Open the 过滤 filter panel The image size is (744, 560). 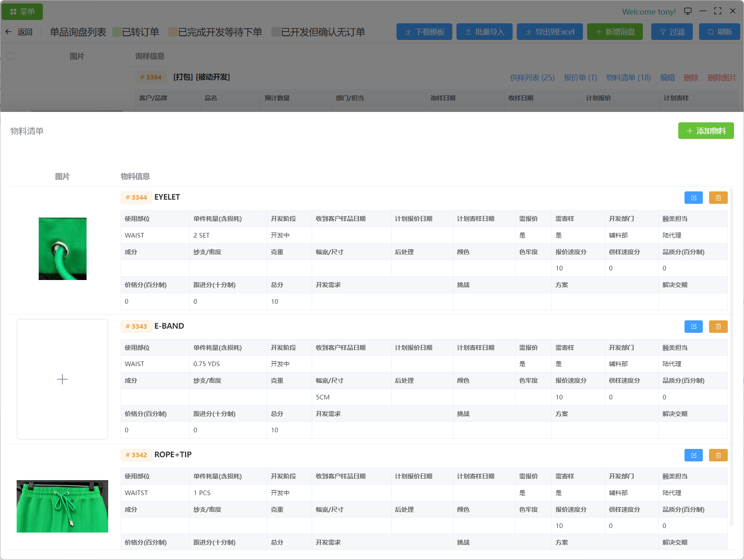(672, 32)
